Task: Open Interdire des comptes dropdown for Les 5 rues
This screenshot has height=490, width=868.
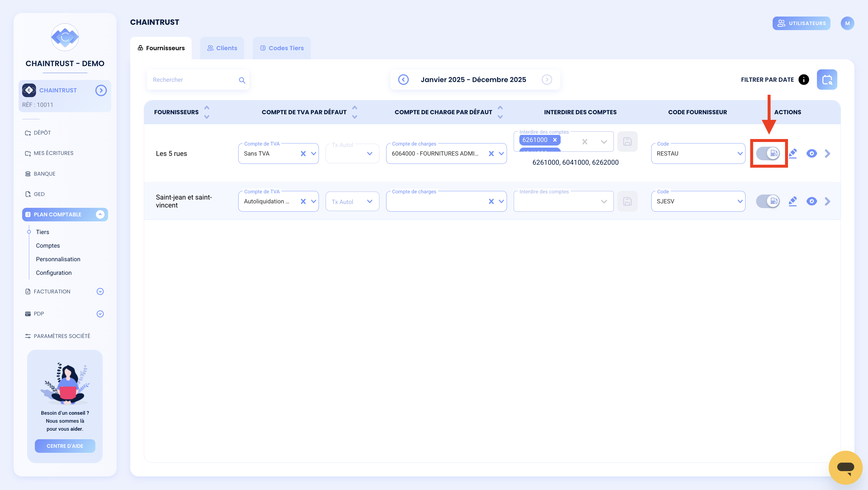Action: coord(604,142)
